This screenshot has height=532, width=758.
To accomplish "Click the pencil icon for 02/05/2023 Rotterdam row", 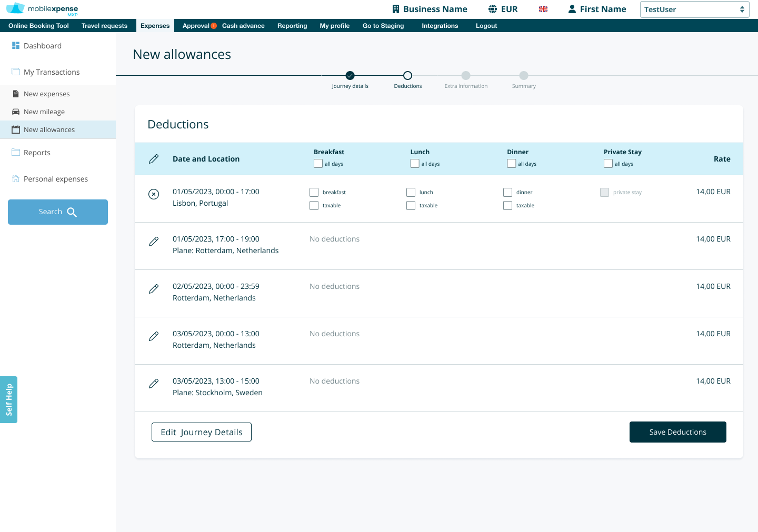I will coord(154,289).
